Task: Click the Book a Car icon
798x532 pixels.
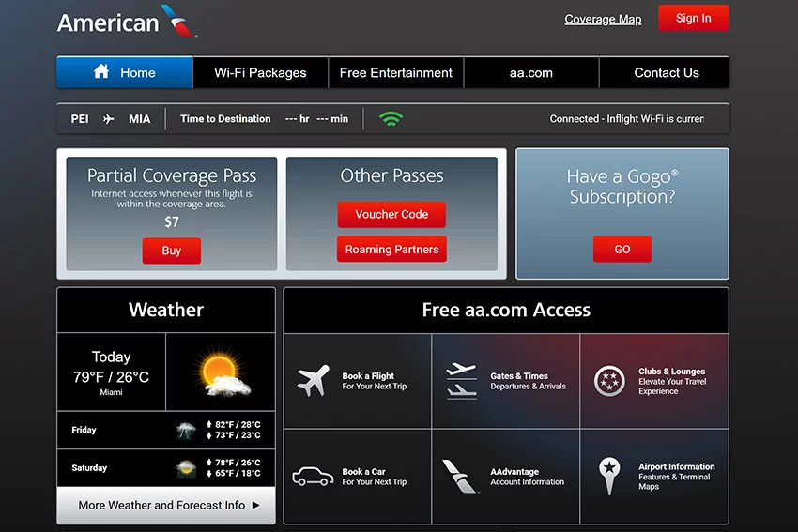Action: coord(313,477)
